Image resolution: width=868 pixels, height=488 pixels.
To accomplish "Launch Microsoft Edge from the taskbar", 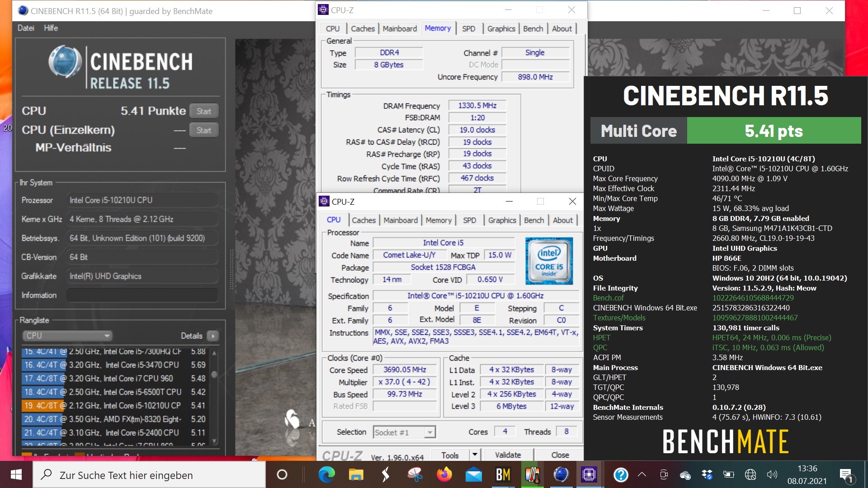I will (326, 475).
